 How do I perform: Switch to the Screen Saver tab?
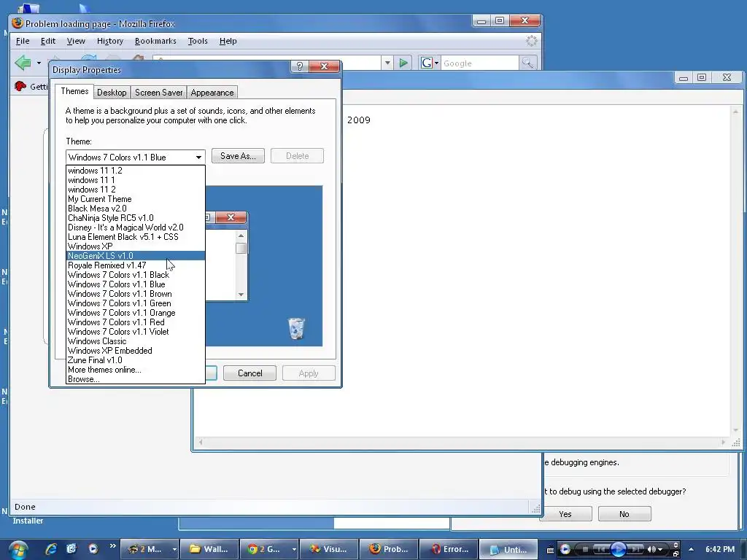tap(158, 93)
